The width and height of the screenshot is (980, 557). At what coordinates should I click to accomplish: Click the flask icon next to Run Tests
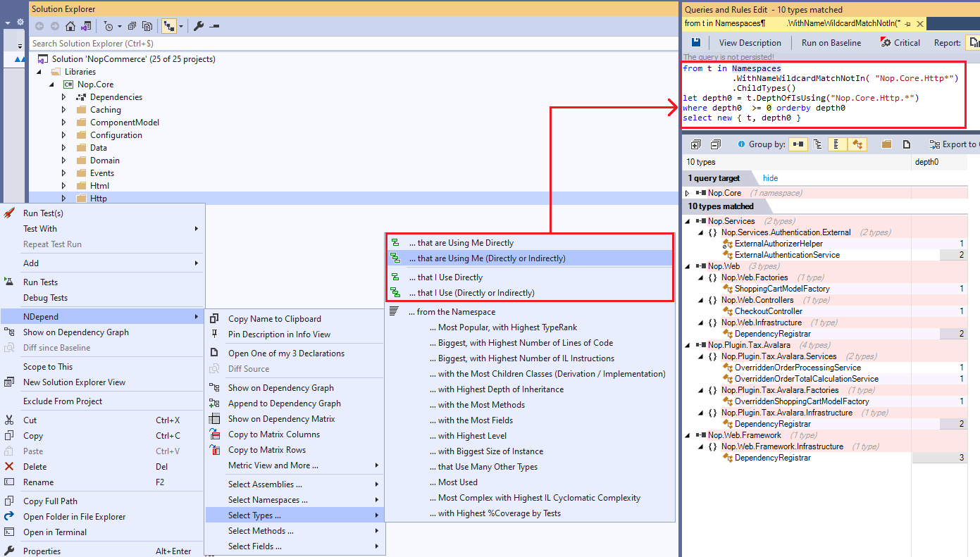tap(9, 282)
